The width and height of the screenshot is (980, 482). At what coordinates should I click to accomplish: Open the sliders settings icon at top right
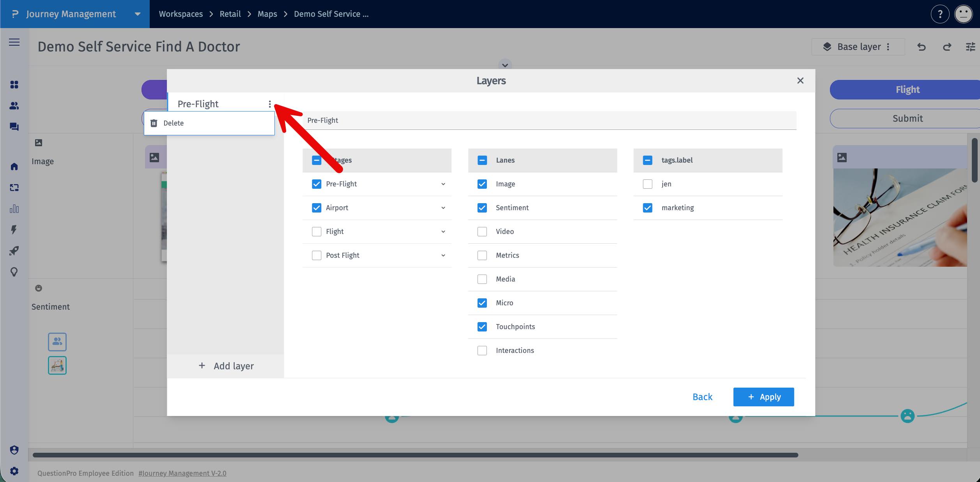970,47
